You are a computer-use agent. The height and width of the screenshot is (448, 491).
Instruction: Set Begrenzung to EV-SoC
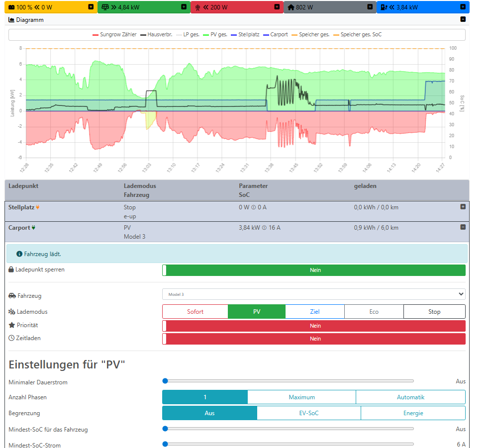pos(308,413)
